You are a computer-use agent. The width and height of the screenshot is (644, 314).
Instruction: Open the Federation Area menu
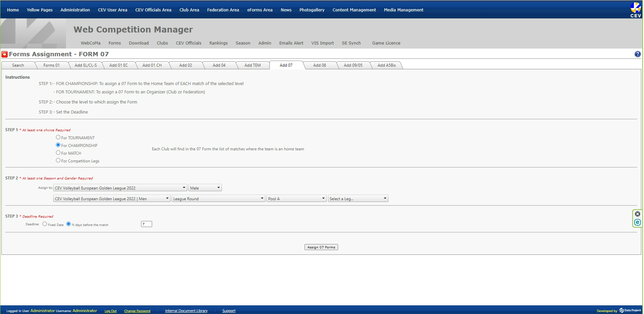[x=223, y=10]
